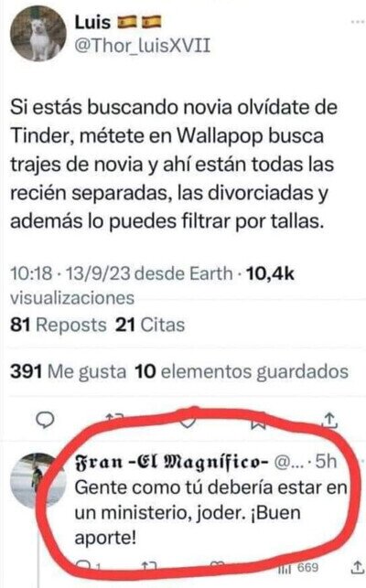Image resolution: width=366 pixels, height=588 pixels.
Task: Like Luis's tweet using the heart icon
Action: (x=188, y=422)
